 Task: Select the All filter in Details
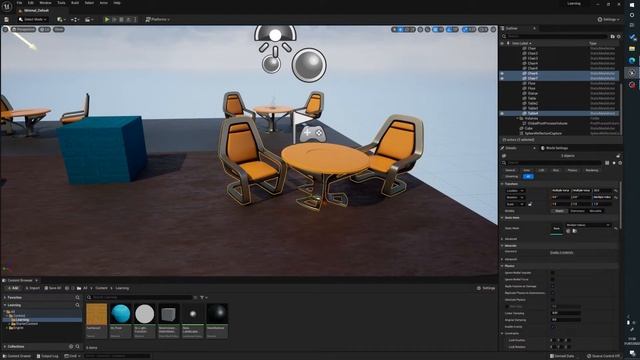tap(528, 176)
